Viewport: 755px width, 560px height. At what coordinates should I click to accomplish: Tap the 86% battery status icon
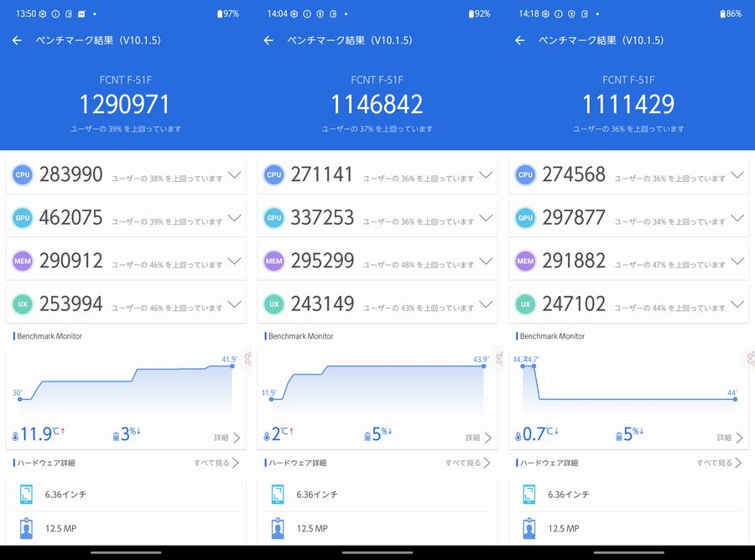click(x=722, y=14)
